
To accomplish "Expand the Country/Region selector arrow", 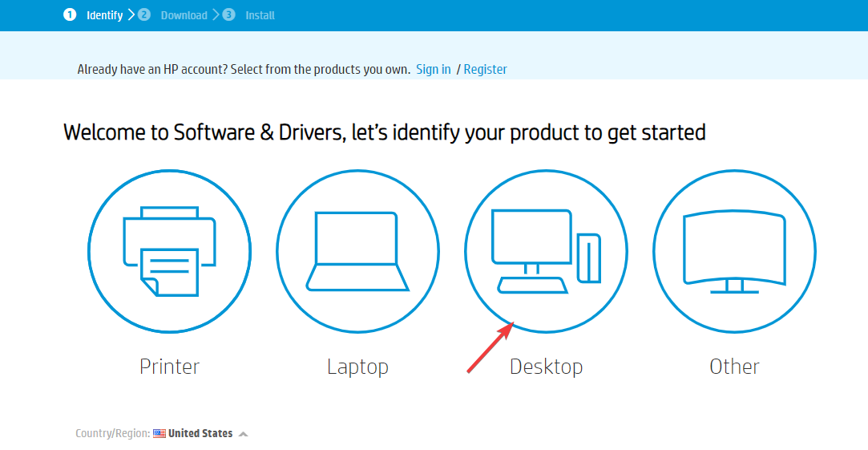I will click(x=243, y=434).
